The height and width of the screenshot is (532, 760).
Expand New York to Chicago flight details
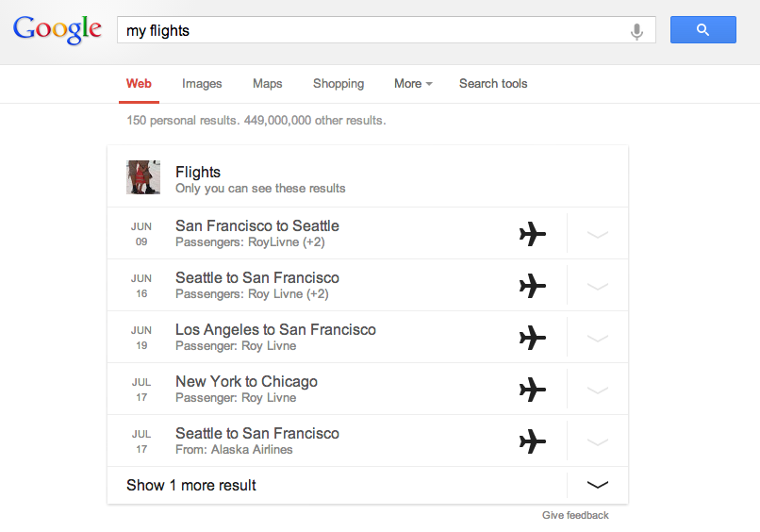597,391
